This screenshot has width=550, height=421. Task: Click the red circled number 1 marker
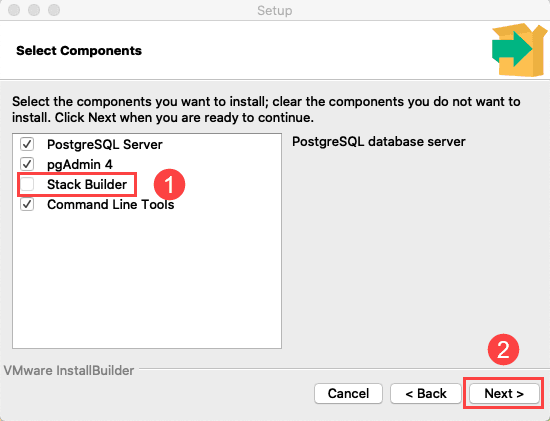click(x=169, y=185)
